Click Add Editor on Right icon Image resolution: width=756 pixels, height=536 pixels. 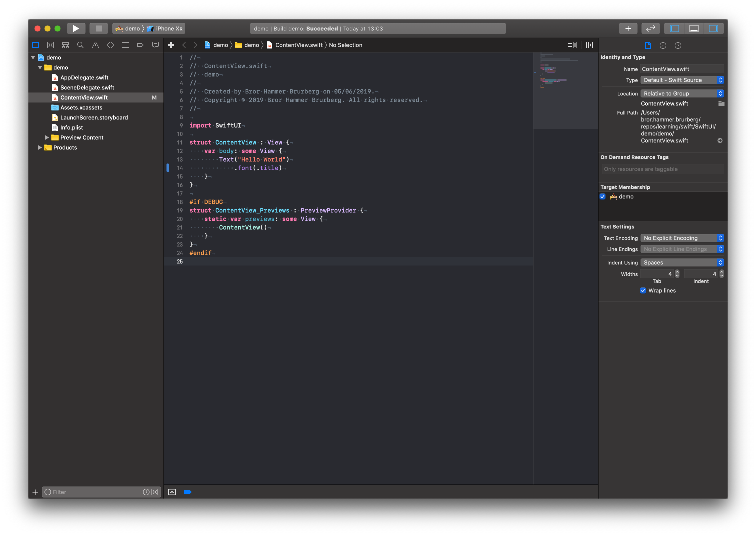coord(589,45)
